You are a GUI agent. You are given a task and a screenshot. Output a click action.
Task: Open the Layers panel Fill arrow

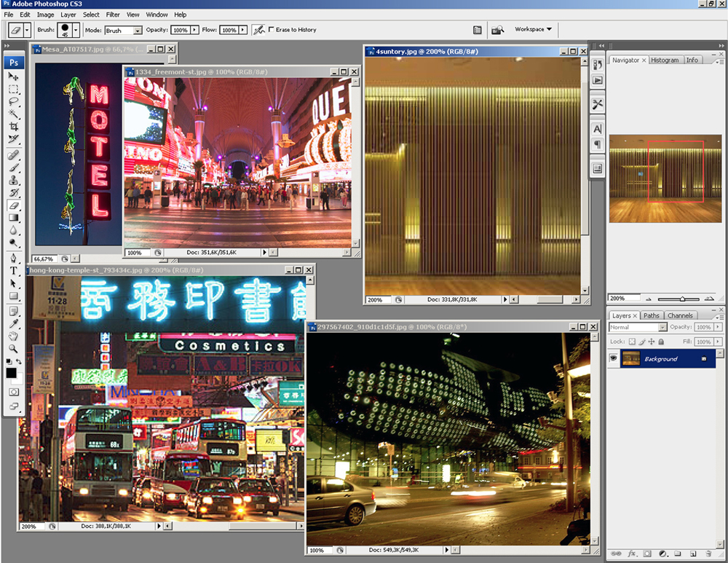pos(719,342)
